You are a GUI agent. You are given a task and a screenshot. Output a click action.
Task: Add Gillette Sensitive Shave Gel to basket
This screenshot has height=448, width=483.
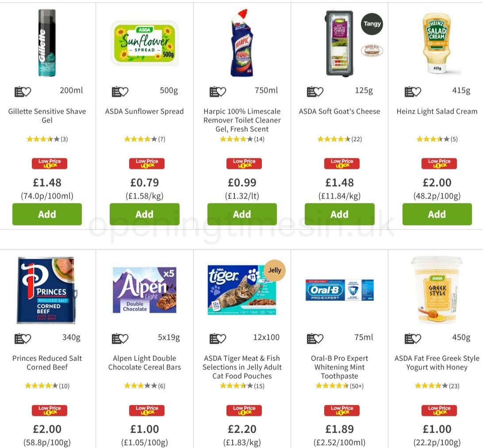point(47,214)
